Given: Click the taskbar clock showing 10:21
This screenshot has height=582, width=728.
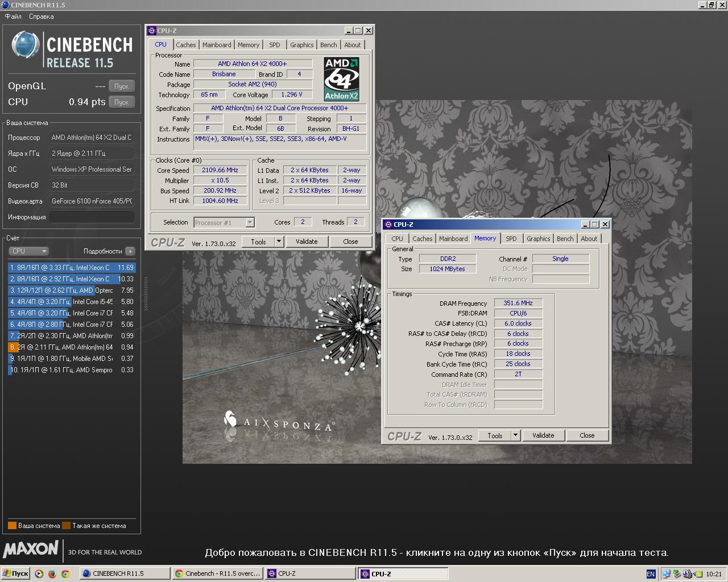Looking at the screenshot, I should pyautogui.click(x=714, y=575).
